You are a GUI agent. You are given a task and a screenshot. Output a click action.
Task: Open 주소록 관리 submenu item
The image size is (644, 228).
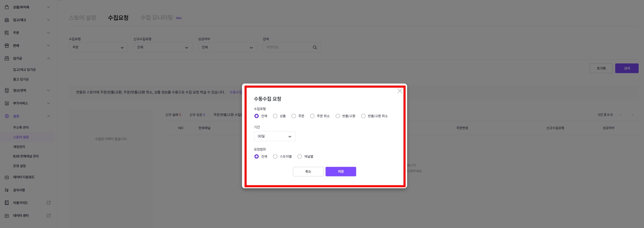tap(21, 127)
